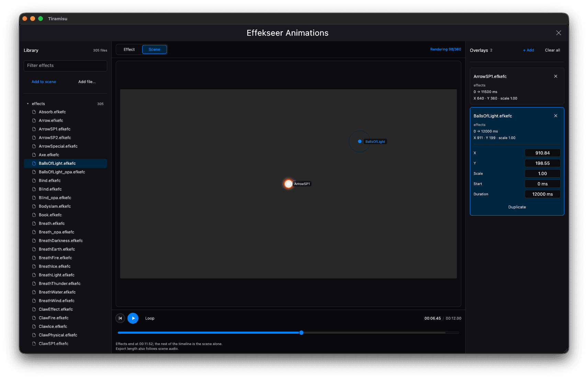The width and height of the screenshot is (588, 379).
Task: Click + Add in Overlays panel
Action: coord(528,50)
